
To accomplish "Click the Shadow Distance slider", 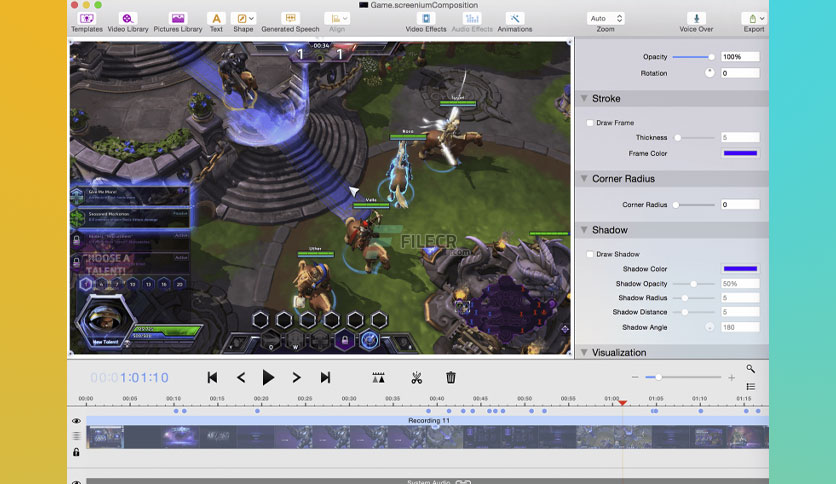I will (694, 312).
